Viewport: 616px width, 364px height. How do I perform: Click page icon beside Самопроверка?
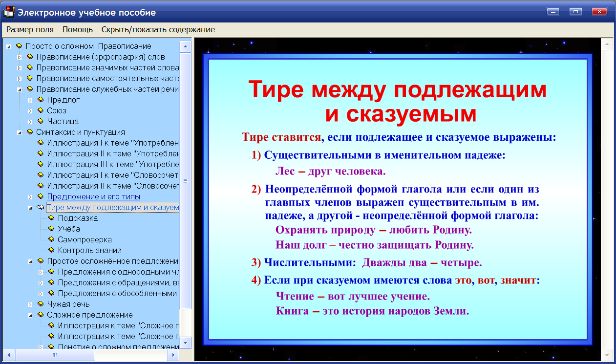(51, 239)
